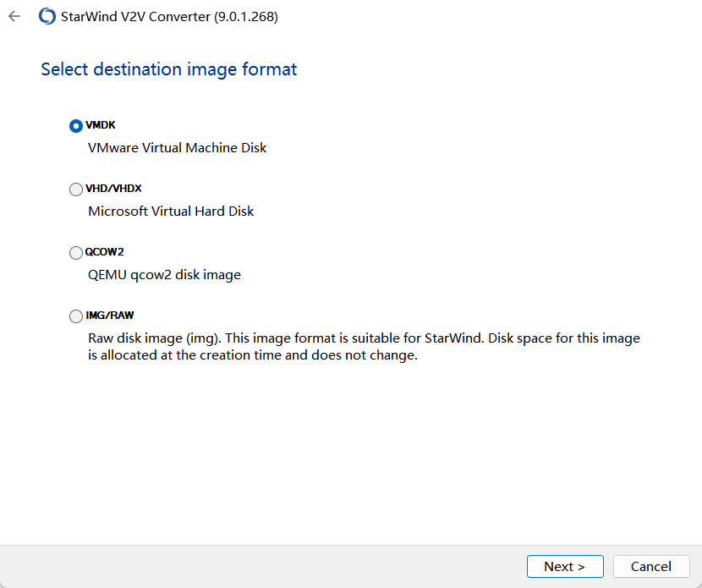
Task: Proceed with the Next > button
Action: 565,567
